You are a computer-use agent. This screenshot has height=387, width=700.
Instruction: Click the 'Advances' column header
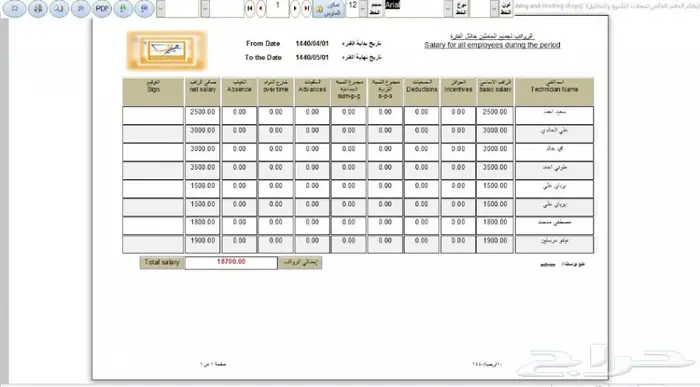pyautogui.click(x=312, y=92)
